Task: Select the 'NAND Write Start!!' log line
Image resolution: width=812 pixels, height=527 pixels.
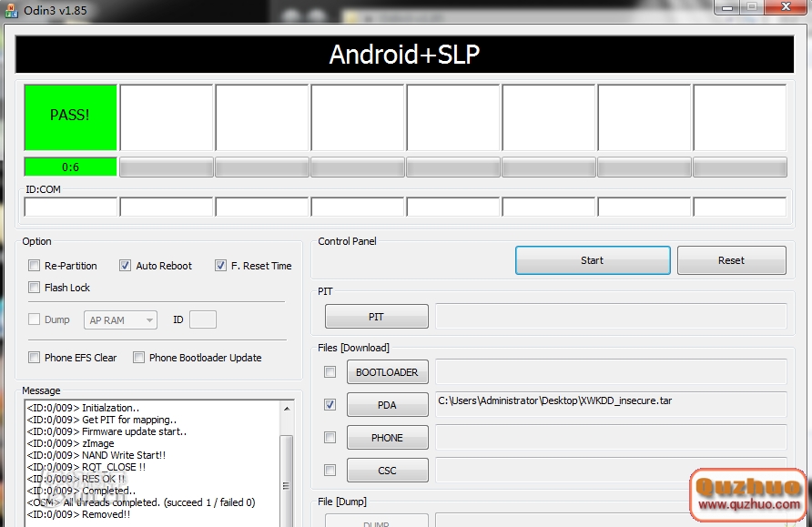Action: (x=96, y=455)
